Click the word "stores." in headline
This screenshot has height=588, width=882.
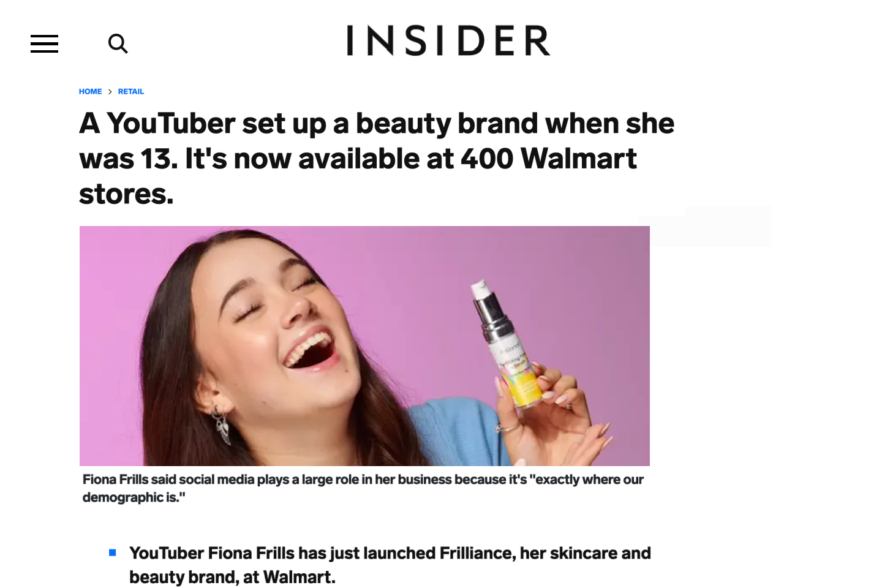[x=126, y=194]
